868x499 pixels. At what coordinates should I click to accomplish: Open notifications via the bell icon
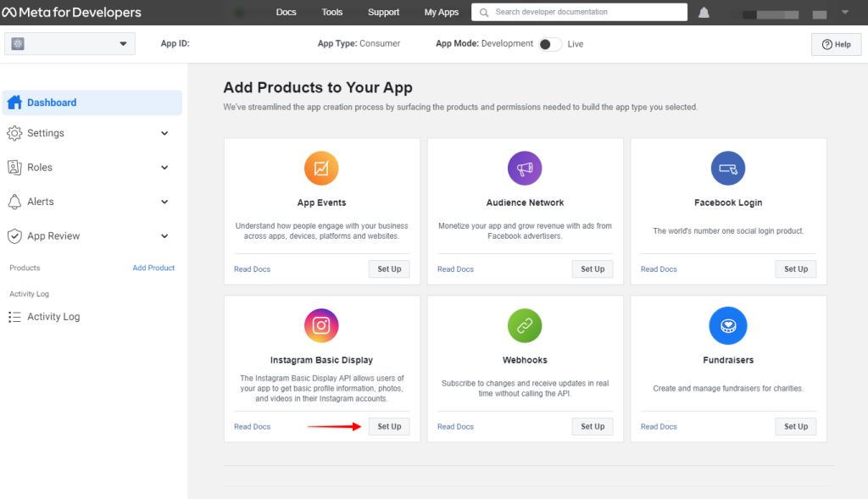coord(704,13)
